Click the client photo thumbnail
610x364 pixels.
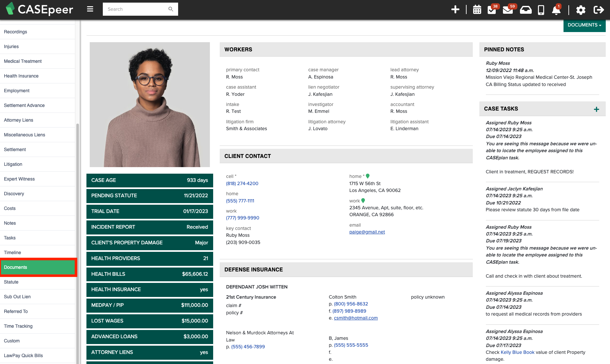(x=150, y=105)
